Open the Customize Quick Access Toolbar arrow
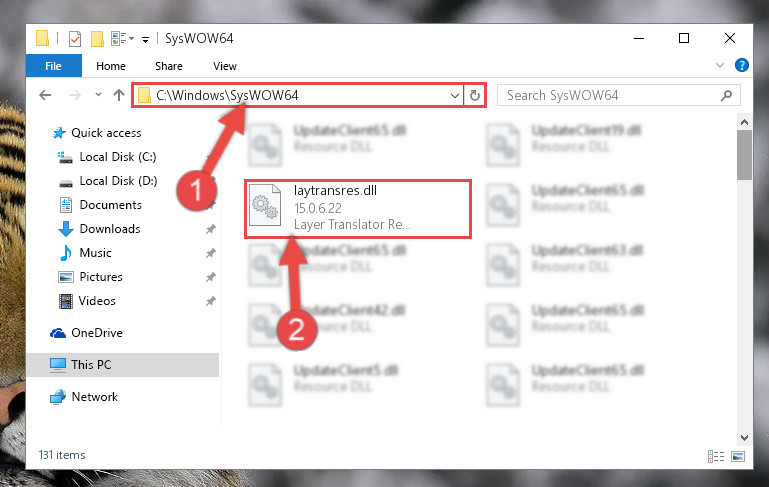 pos(146,39)
